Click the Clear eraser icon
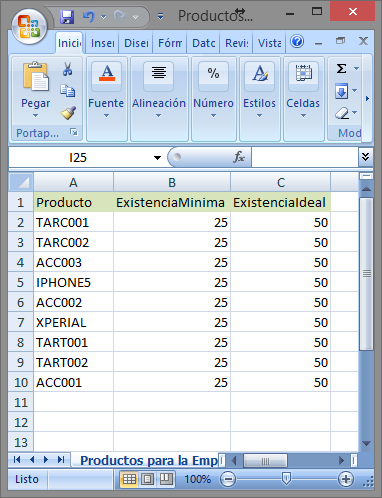 (342, 113)
